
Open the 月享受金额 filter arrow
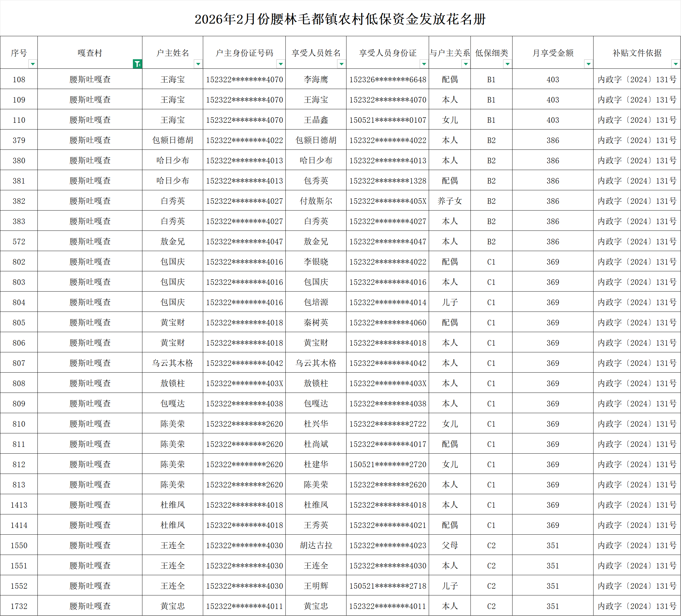(x=588, y=64)
